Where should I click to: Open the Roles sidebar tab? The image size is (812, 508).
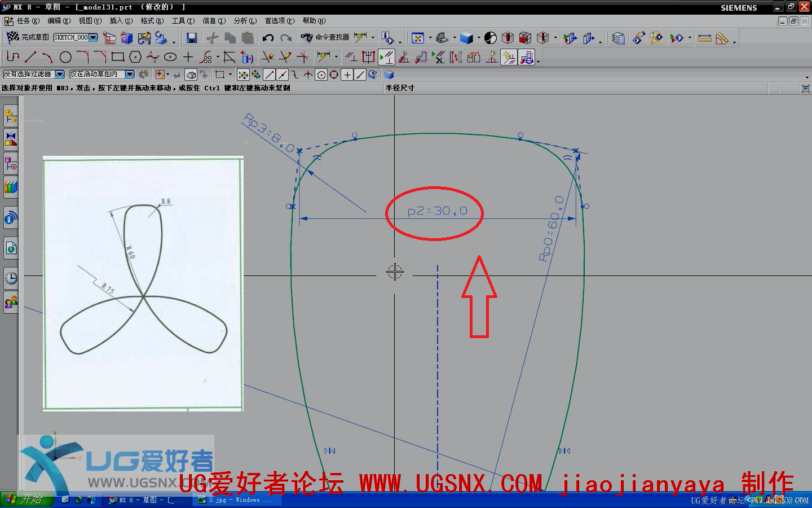point(11,303)
